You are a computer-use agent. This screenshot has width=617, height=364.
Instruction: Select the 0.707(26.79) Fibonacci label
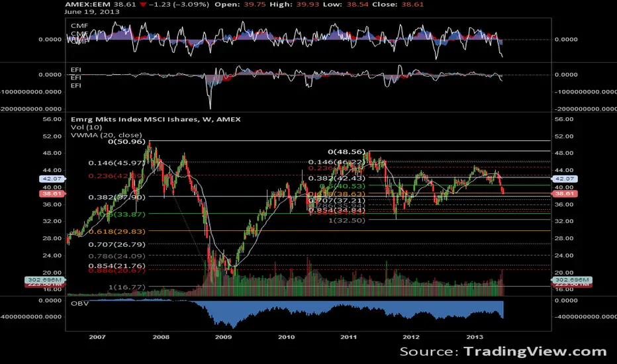pos(117,245)
